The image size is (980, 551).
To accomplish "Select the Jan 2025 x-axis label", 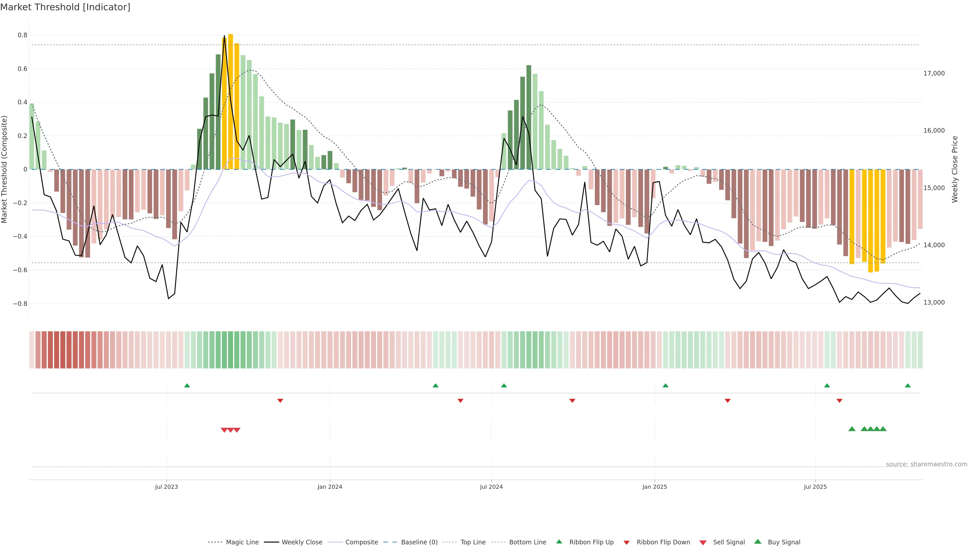I will pyautogui.click(x=654, y=487).
